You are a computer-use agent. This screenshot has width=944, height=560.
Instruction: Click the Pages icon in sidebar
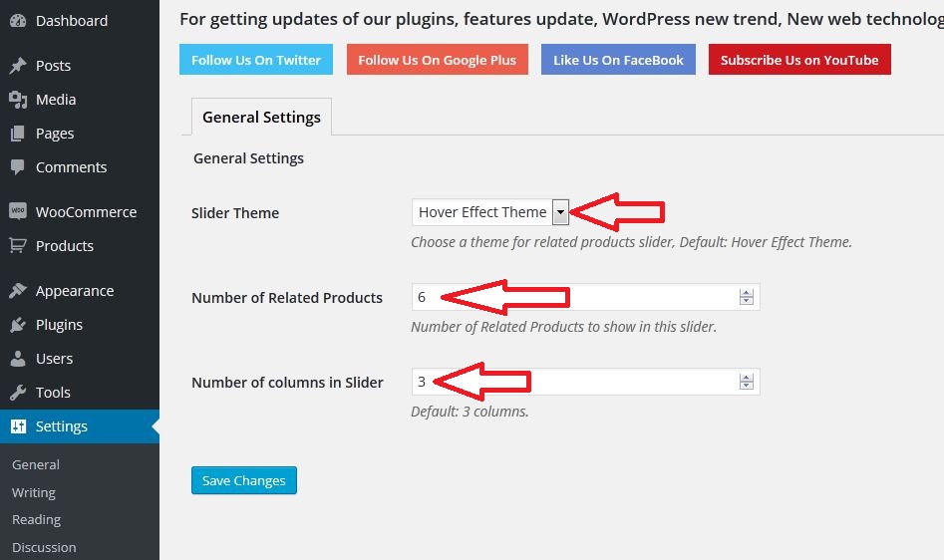click(18, 133)
